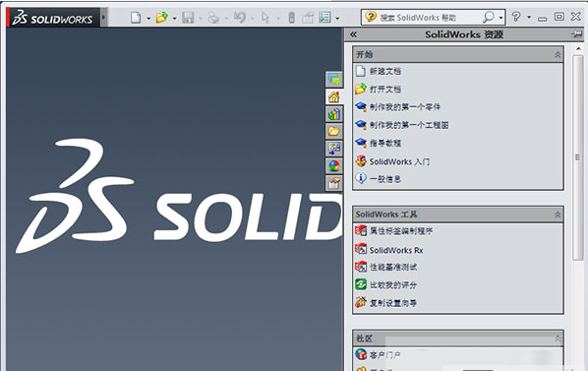This screenshot has width=588, height=371.
Task: Switch to View Palette tab icon
Action: 333,149
